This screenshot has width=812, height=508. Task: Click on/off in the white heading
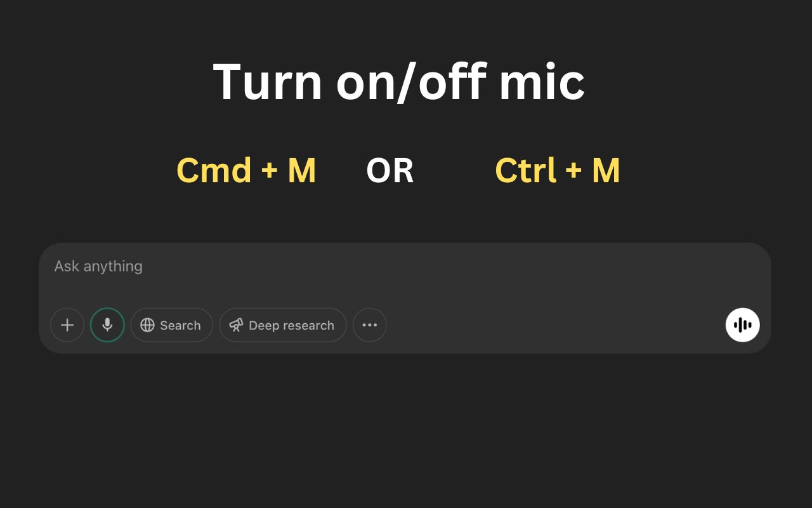(x=411, y=83)
